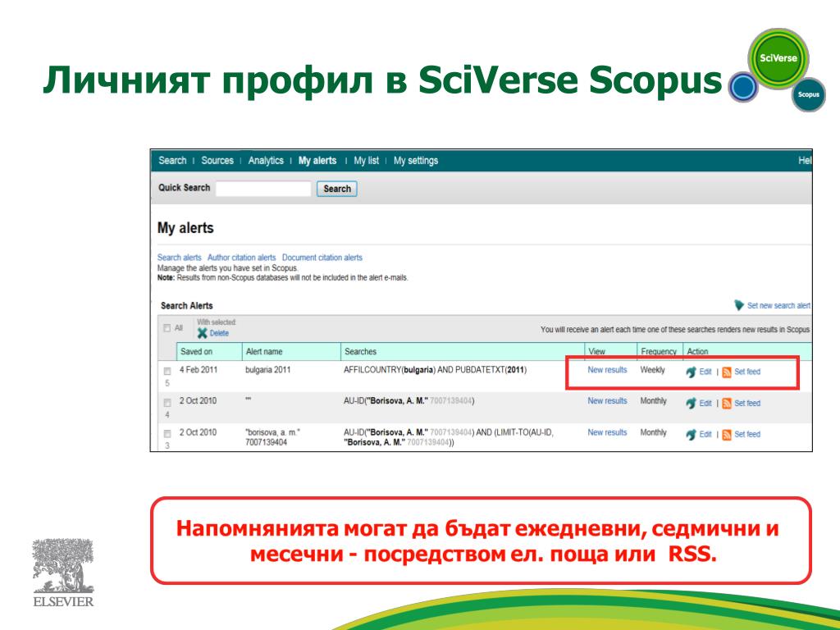Click the RSS feed icon in the bulgaria 2011 row
The image size is (840, 630).
tap(727, 372)
